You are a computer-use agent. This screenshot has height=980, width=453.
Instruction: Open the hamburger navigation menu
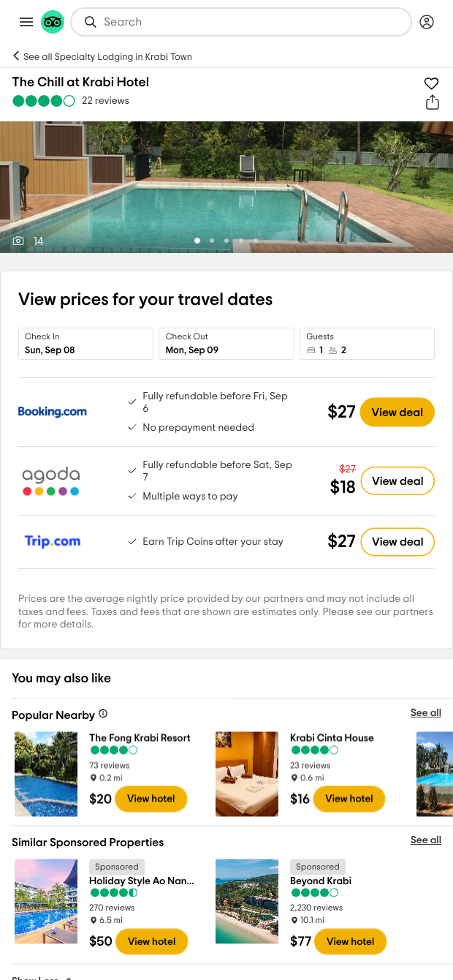click(x=26, y=22)
